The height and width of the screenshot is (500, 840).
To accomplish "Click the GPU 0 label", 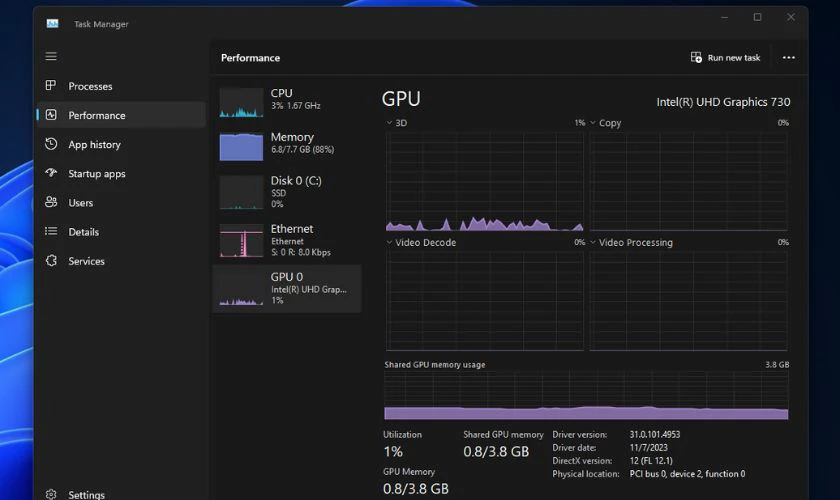I will (287, 277).
